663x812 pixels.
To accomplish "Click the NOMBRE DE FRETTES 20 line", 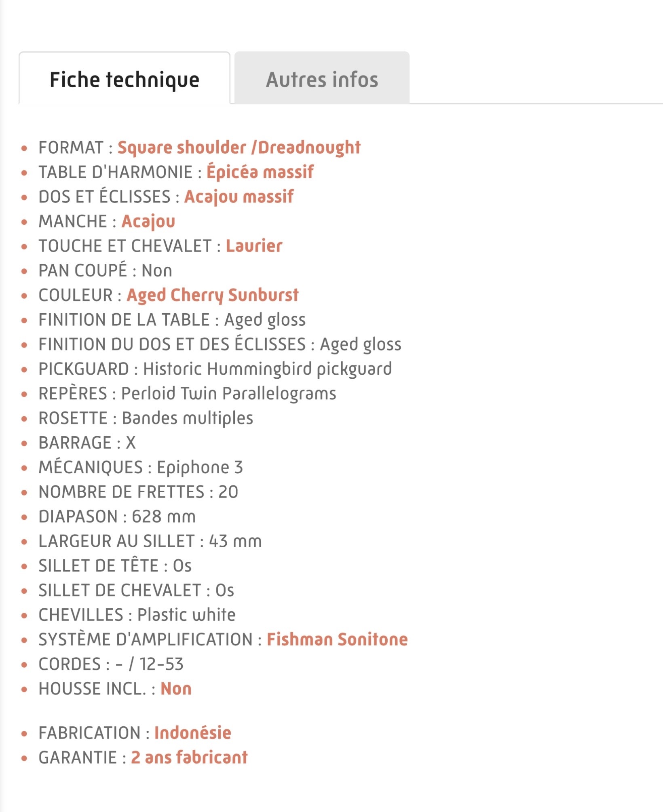I will pyautogui.click(x=139, y=492).
